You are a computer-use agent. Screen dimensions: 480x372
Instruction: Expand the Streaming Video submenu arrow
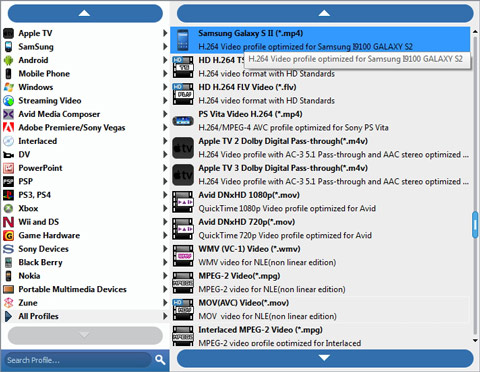165,100
